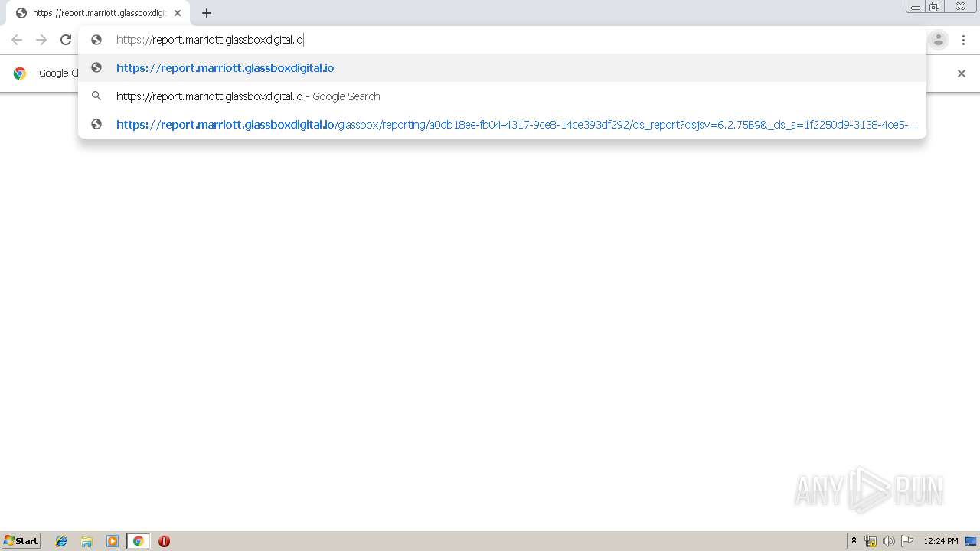980x551 pixels.
Task: Click the Chrome logo in info bar
Action: 20,73
